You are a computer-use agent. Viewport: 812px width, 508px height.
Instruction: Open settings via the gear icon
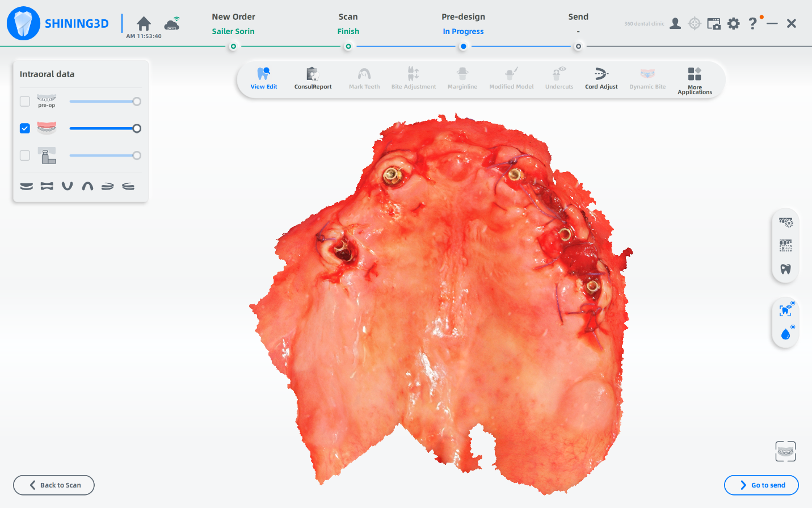pyautogui.click(x=734, y=24)
